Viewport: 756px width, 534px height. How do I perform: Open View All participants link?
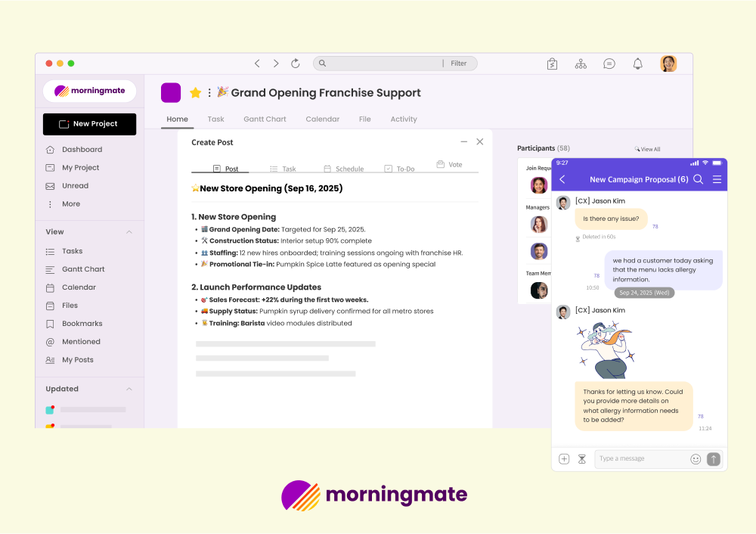pyautogui.click(x=647, y=150)
